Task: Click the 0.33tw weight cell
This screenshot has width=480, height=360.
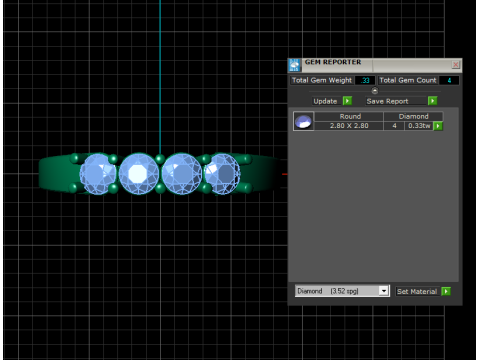Action: pos(419,126)
